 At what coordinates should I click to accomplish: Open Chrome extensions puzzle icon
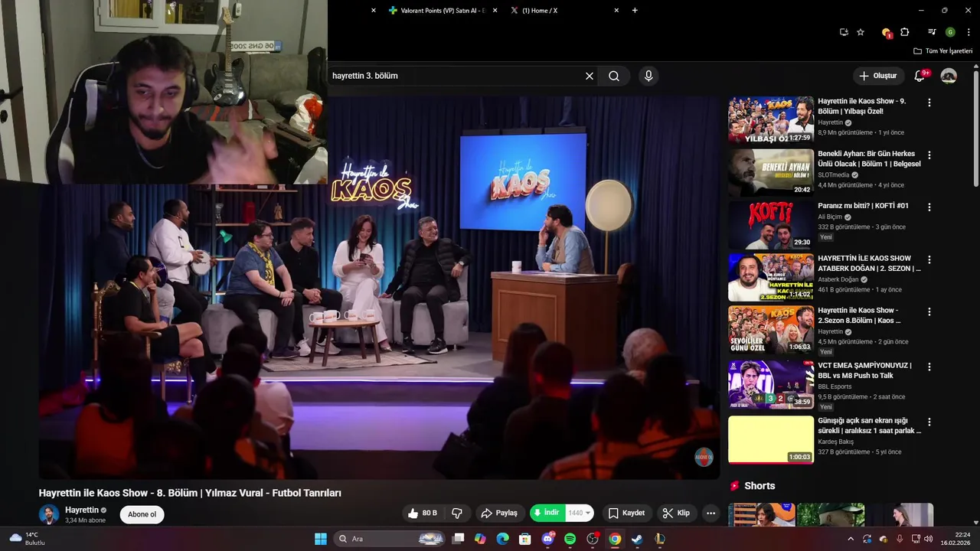[x=905, y=32]
